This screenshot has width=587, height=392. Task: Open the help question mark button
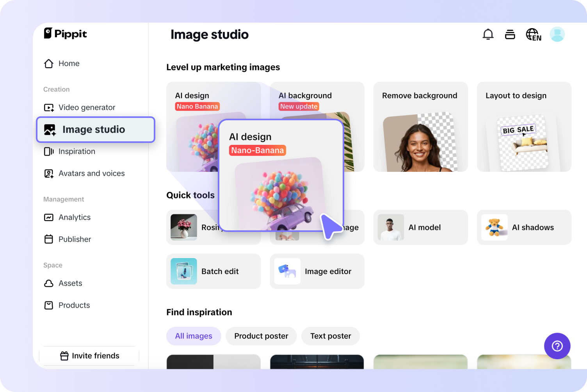point(557,346)
